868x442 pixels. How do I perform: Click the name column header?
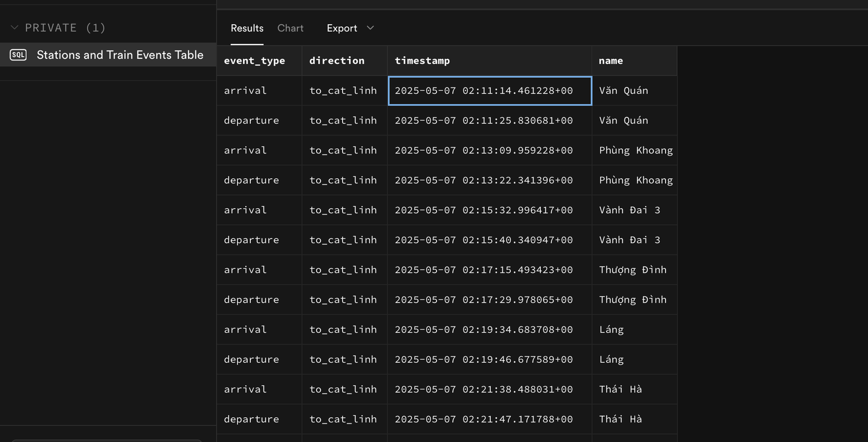click(x=611, y=61)
